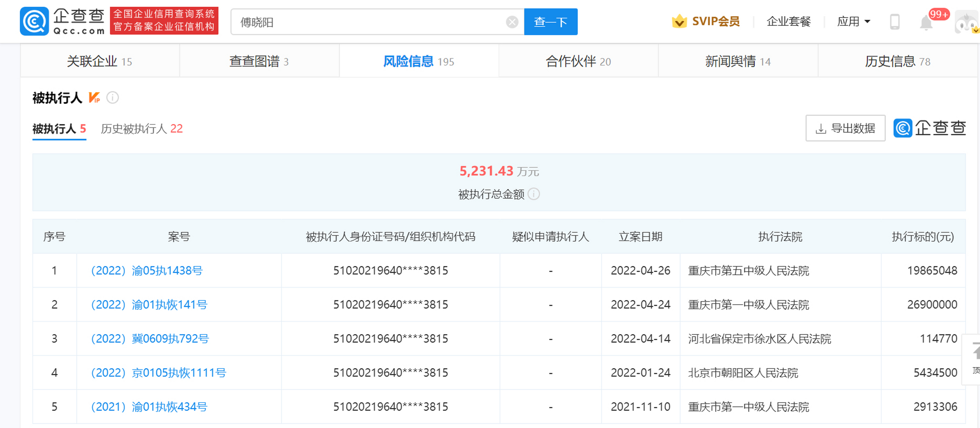980x428 pixels.
Task: Click the 查一下 search button
Action: click(x=550, y=22)
